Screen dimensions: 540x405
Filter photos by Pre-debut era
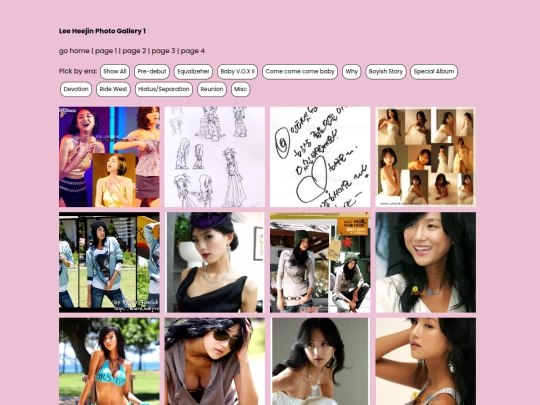(x=152, y=72)
